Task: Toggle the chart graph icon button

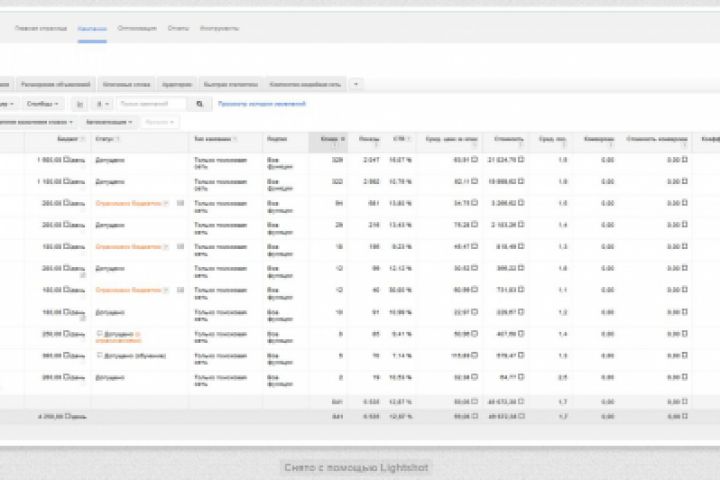Action: point(79,104)
